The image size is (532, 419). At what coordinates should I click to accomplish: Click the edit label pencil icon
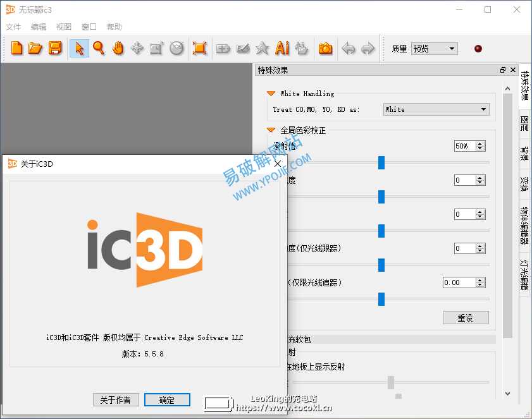[243, 49]
